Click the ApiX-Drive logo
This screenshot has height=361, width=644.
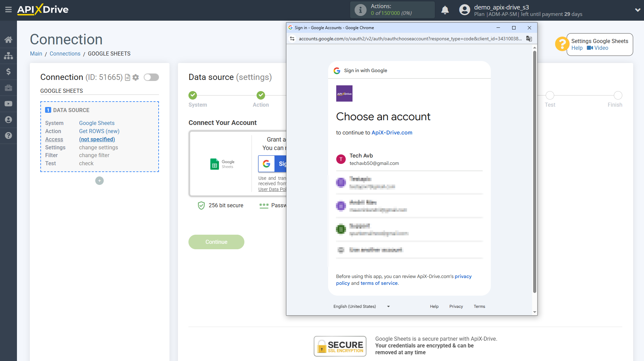(x=43, y=9)
